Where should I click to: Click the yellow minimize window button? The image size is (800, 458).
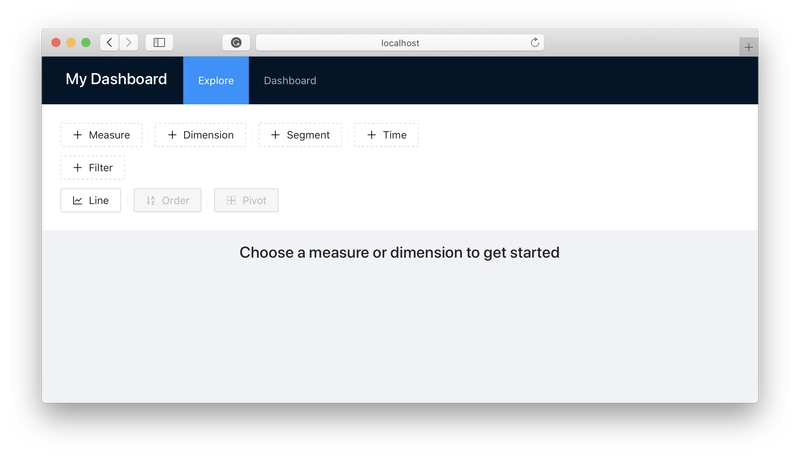71,42
